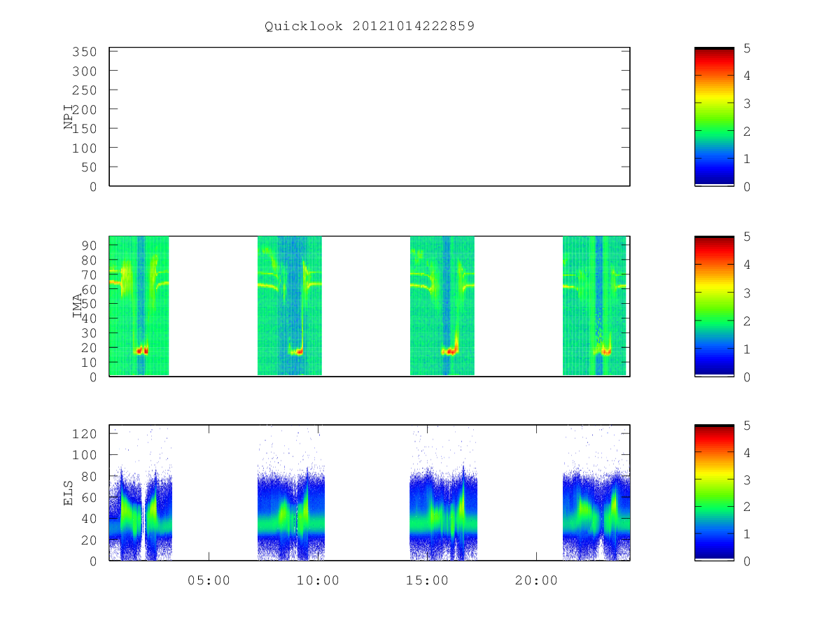Click the NPI panel color bar
Screen dimensions: 840x630
tap(714, 117)
